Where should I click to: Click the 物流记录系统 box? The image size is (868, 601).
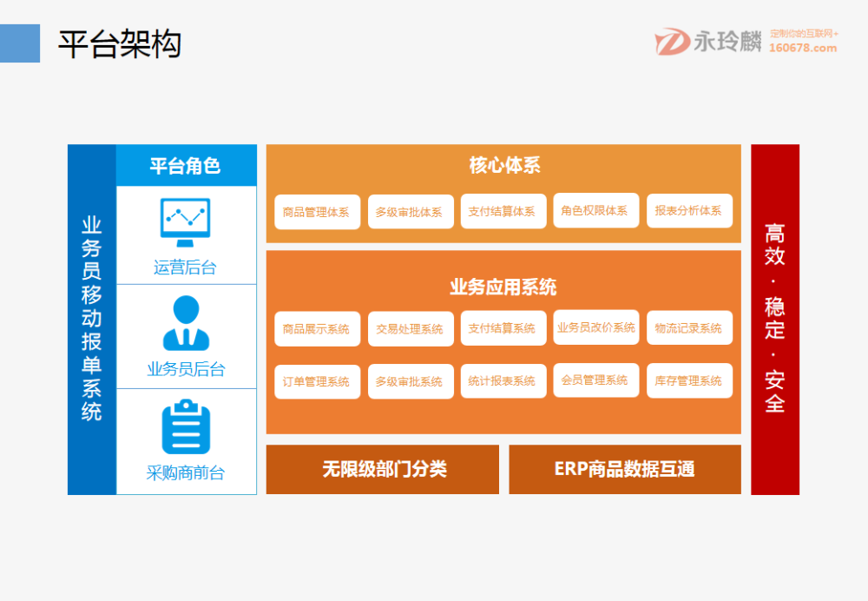pos(689,328)
